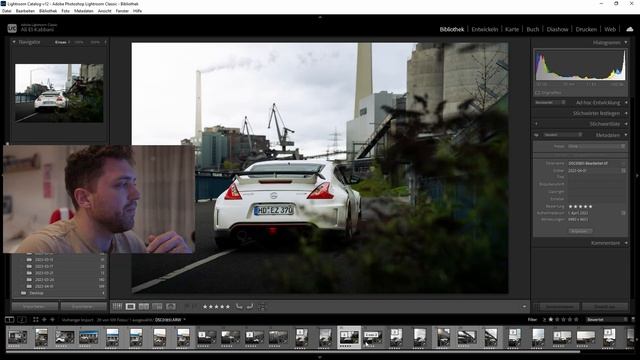Hide top module panel with edge arrow

pos(320,17)
